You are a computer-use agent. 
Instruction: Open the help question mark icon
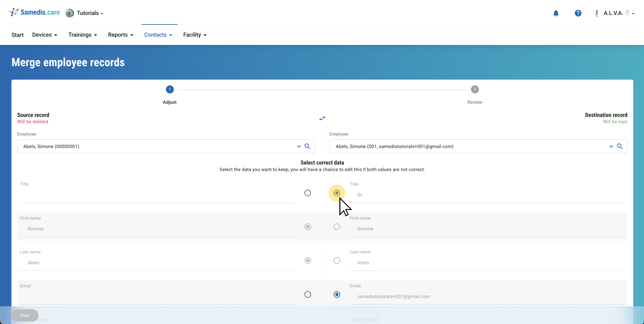point(578,13)
